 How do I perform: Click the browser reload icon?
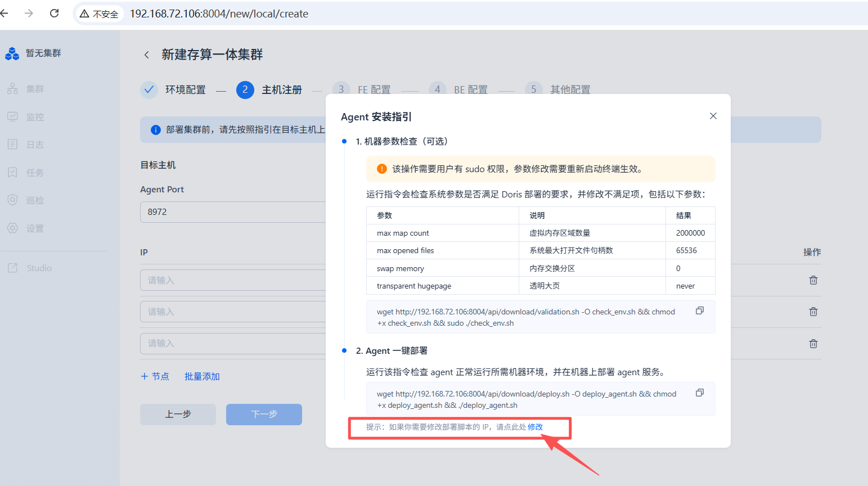(55, 13)
